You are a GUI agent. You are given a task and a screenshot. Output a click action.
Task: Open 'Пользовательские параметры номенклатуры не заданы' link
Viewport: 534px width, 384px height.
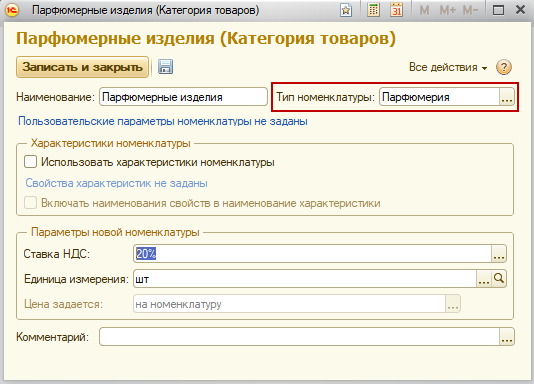pos(163,121)
